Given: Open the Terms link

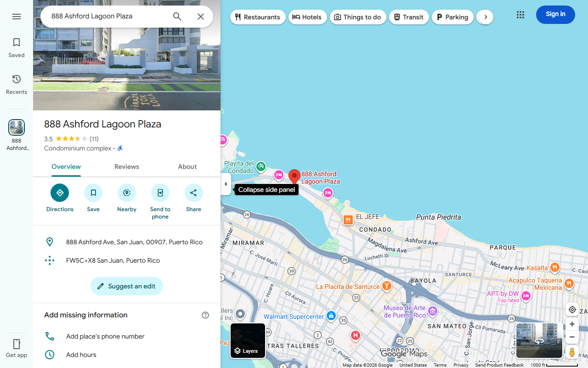Looking at the screenshot, I should 440,365.
